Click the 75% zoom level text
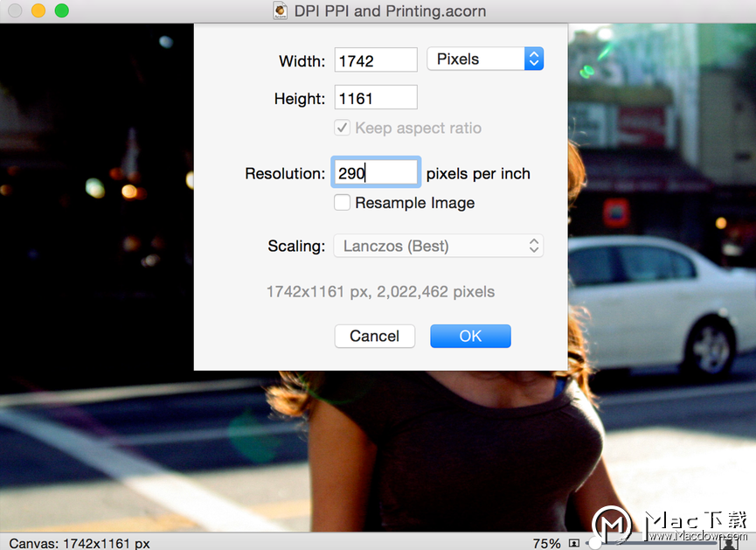The width and height of the screenshot is (756, 550). pyautogui.click(x=547, y=543)
